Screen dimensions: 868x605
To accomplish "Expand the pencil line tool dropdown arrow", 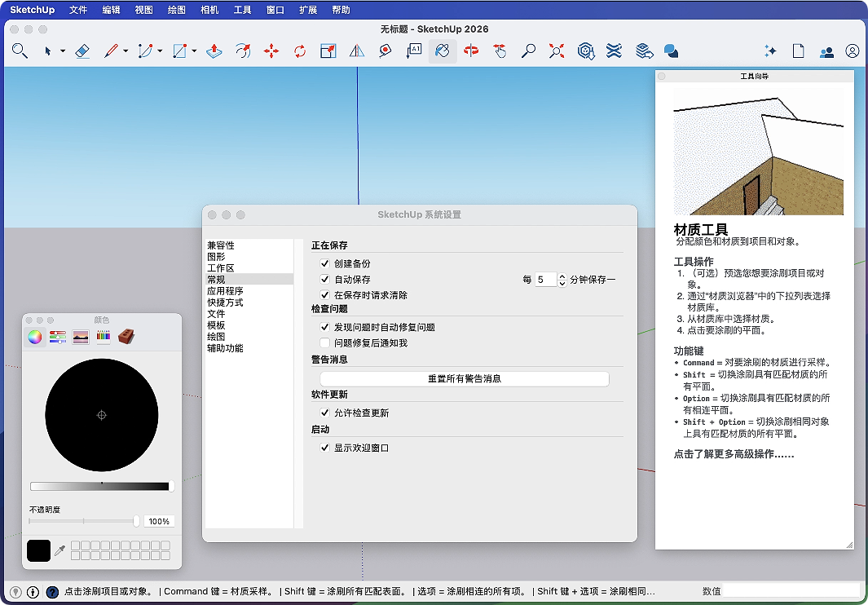I will click(x=126, y=51).
